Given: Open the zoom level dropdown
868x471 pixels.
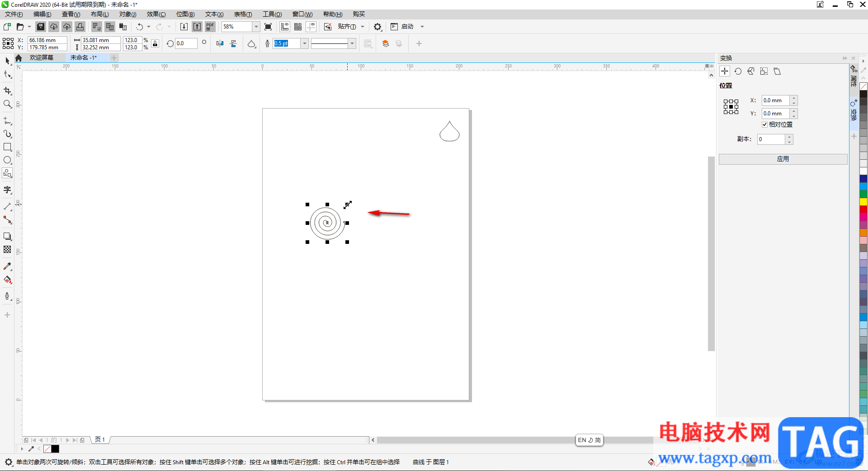Looking at the screenshot, I should tap(256, 27).
